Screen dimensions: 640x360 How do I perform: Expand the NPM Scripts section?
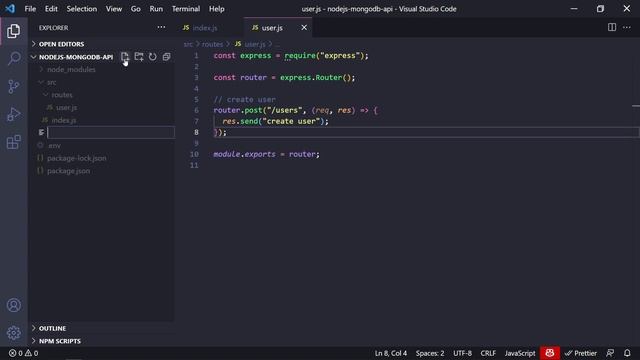coord(60,341)
